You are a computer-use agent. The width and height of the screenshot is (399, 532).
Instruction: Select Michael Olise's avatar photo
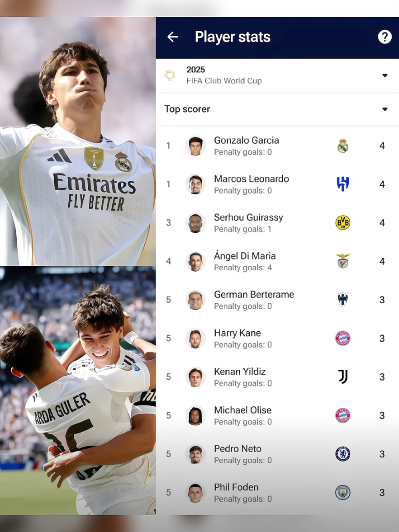195,415
